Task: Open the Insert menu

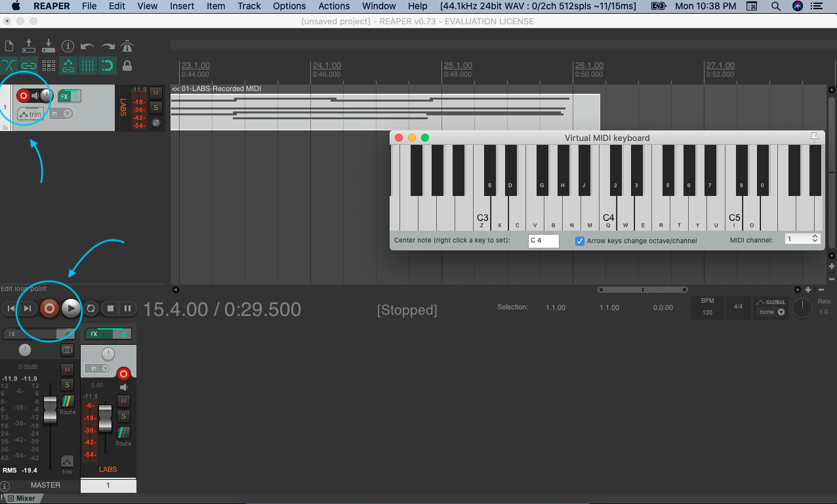Action: pos(182,6)
